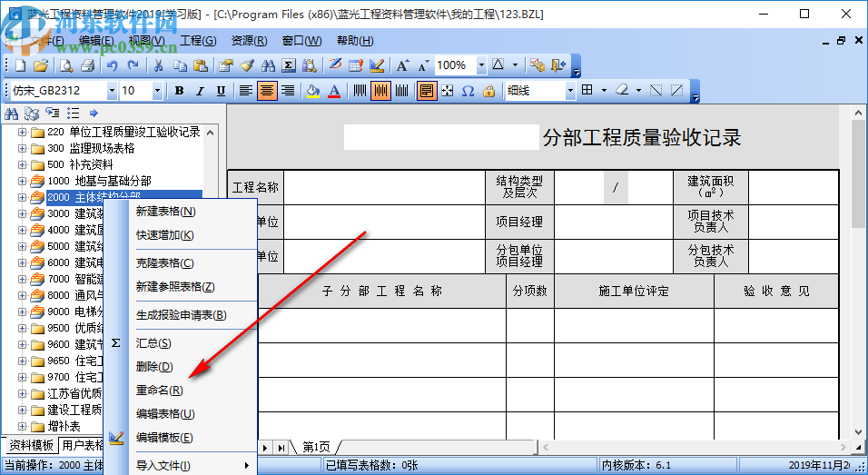Viewport: 868px width, 475px height.
Task: Open the red font color A button
Action: (x=334, y=90)
